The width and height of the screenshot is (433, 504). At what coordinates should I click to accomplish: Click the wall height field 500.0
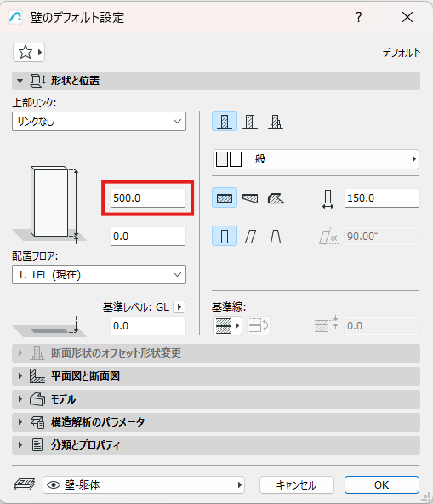coord(148,198)
